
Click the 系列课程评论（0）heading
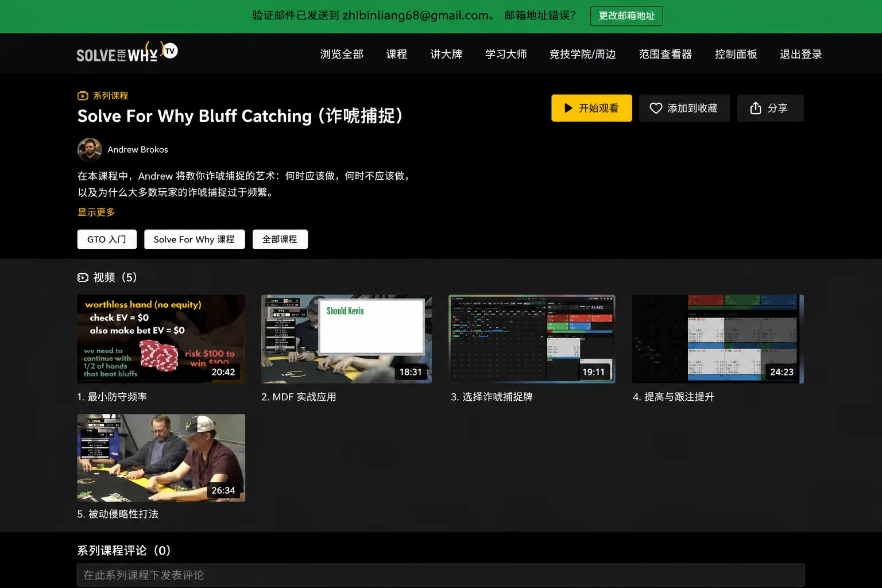pyautogui.click(x=124, y=551)
